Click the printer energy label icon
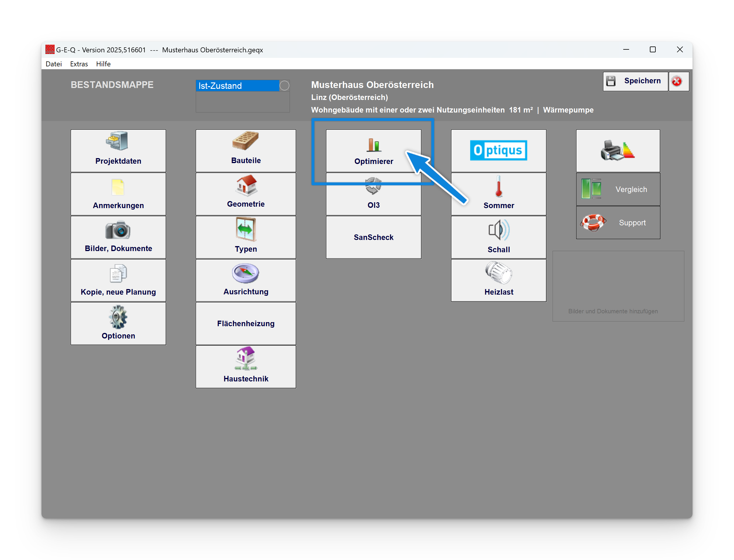Screen dimensions: 734x560 (x=618, y=151)
